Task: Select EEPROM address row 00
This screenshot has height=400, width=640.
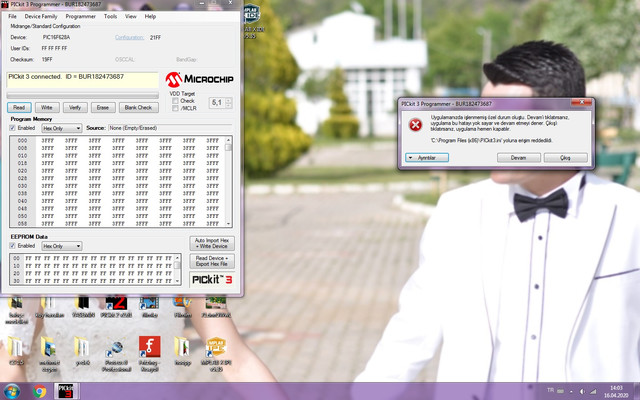Action: click(17, 258)
